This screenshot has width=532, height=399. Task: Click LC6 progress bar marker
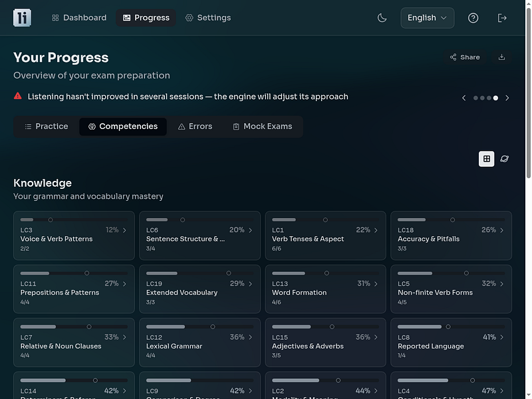[182, 220]
